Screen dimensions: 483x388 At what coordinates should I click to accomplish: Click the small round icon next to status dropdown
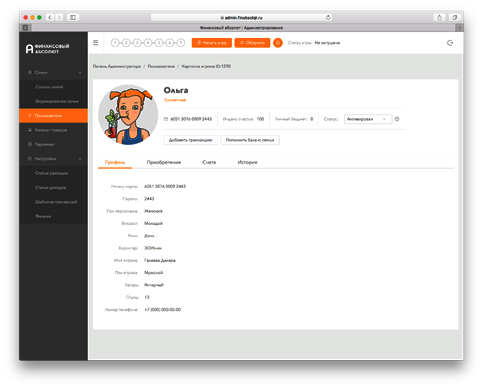point(397,119)
